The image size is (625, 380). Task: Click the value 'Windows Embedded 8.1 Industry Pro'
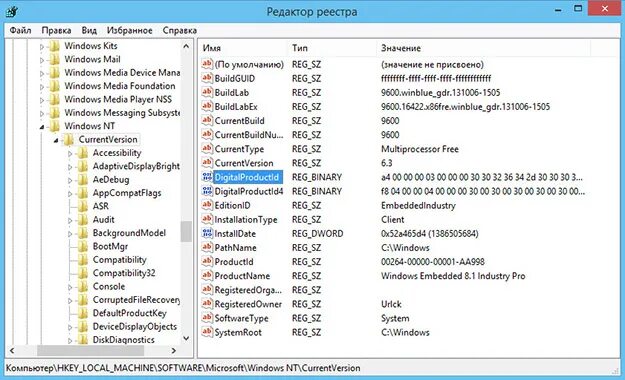[x=453, y=276]
